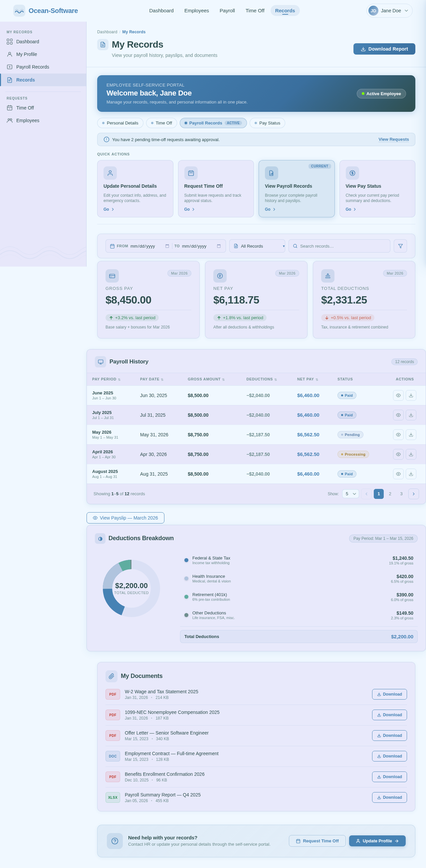Open the Jane Doe user menu dropdown
The height and width of the screenshot is (868, 426).
[x=389, y=11]
